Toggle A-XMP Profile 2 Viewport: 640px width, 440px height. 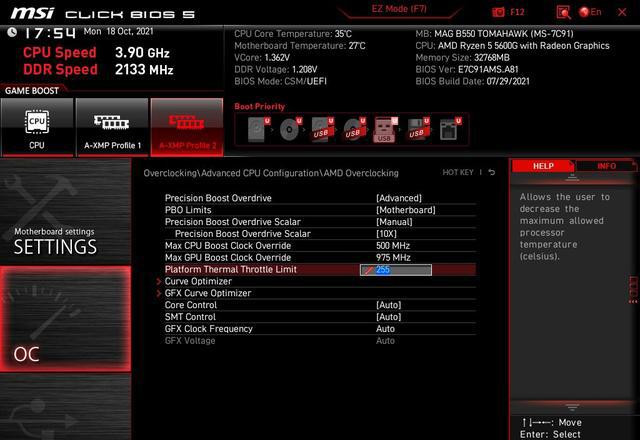(x=187, y=129)
